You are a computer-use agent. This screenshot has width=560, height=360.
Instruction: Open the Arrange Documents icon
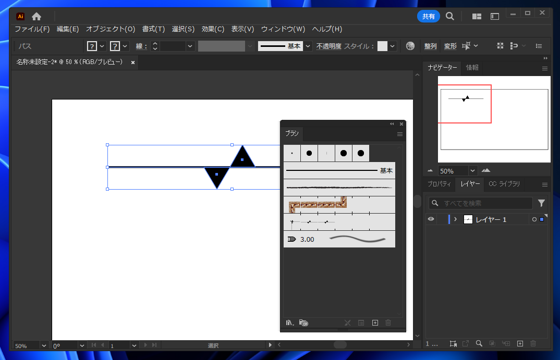tap(476, 16)
